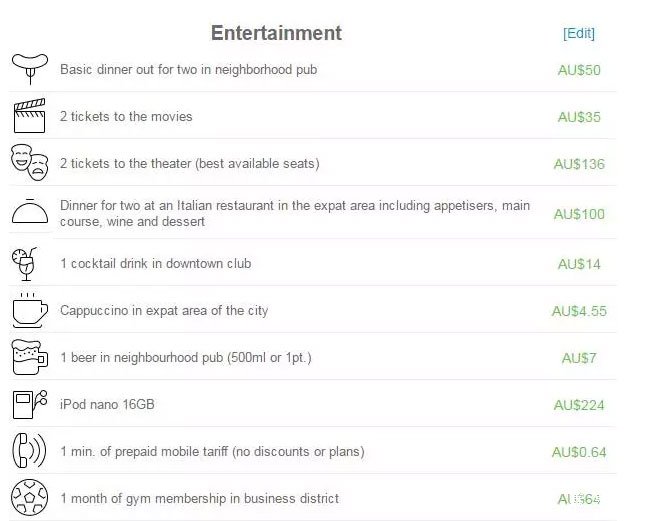Select the AU$136 theater ticket price
660x521 pixels.
click(579, 164)
